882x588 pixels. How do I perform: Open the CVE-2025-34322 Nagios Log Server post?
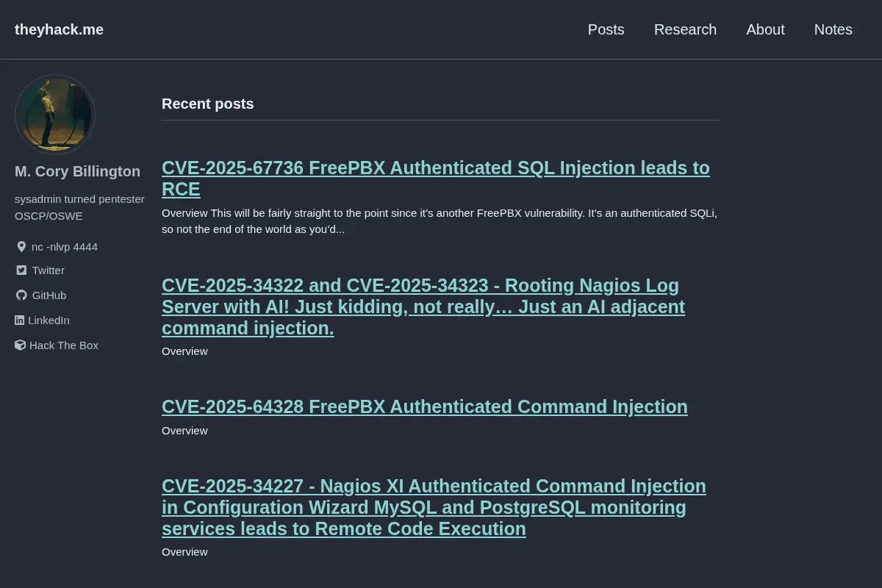click(x=423, y=306)
